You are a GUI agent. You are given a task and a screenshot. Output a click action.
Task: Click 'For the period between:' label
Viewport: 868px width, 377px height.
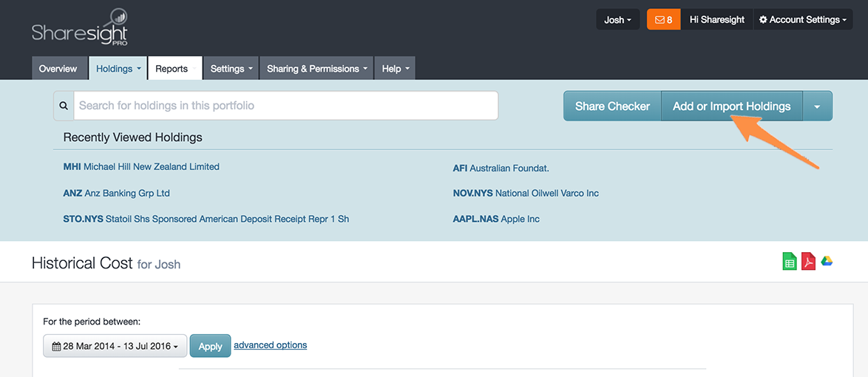click(92, 321)
